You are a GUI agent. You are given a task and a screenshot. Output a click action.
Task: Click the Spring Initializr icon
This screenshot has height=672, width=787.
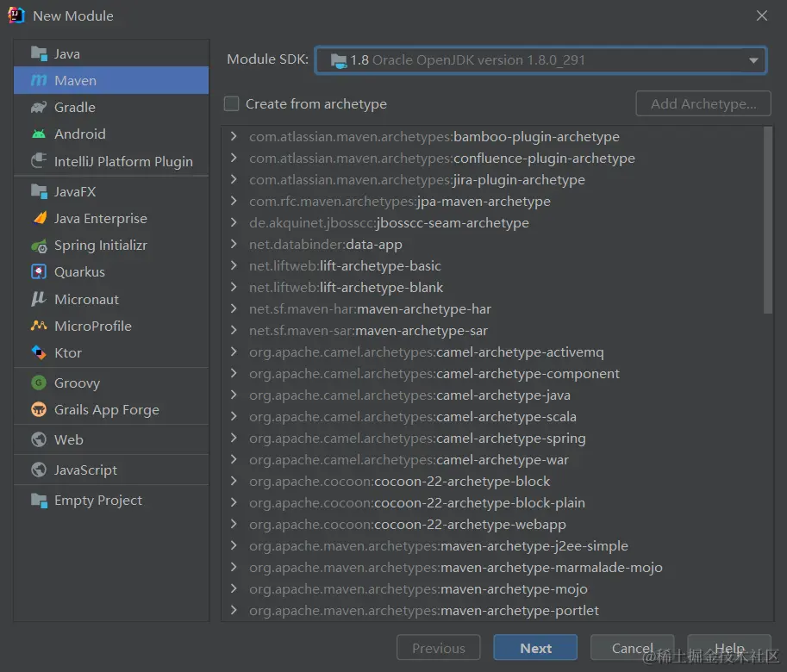(39, 246)
